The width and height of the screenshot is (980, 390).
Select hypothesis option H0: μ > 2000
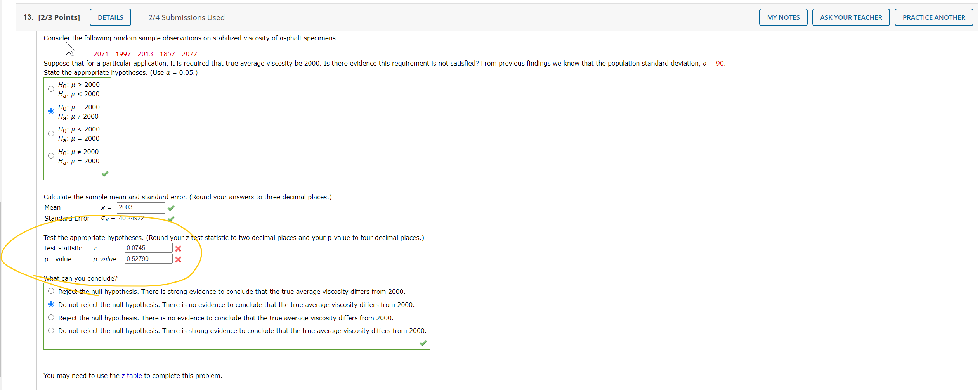click(51, 89)
